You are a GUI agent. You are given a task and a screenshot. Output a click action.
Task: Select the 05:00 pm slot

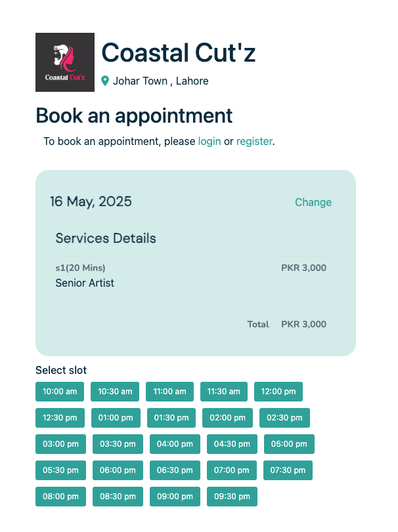point(289,444)
